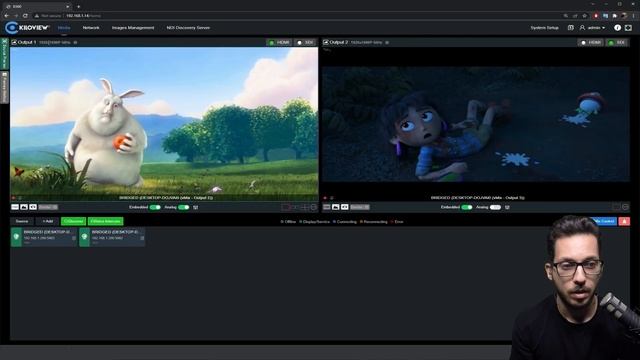Toggle fullscreen icon in top bar
The image size is (640, 360).
click(x=628, y=28)
